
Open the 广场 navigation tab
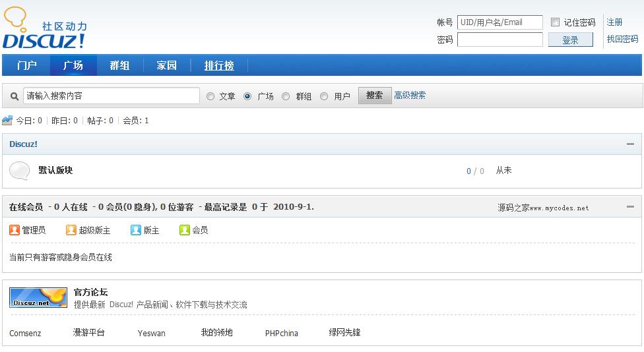[x=73, y=65]
